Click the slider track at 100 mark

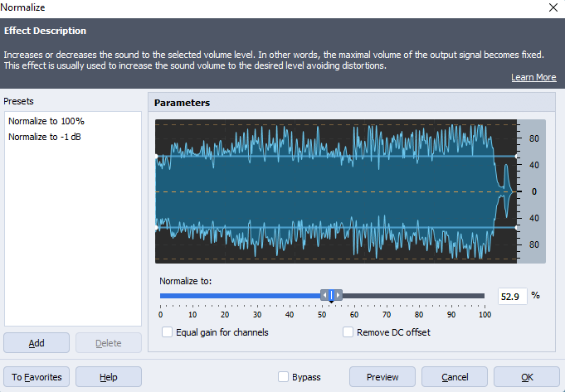coord(484,296)
